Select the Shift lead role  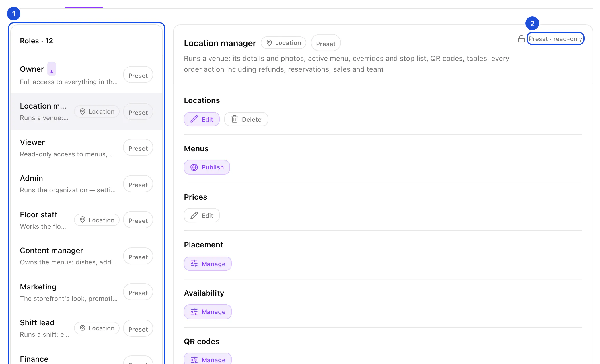click(87, 328)
